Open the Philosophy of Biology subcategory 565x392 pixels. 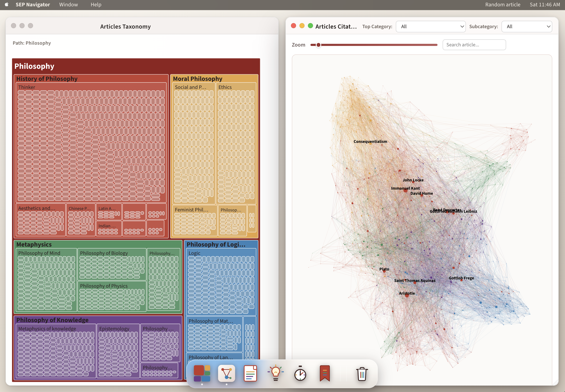104,253
